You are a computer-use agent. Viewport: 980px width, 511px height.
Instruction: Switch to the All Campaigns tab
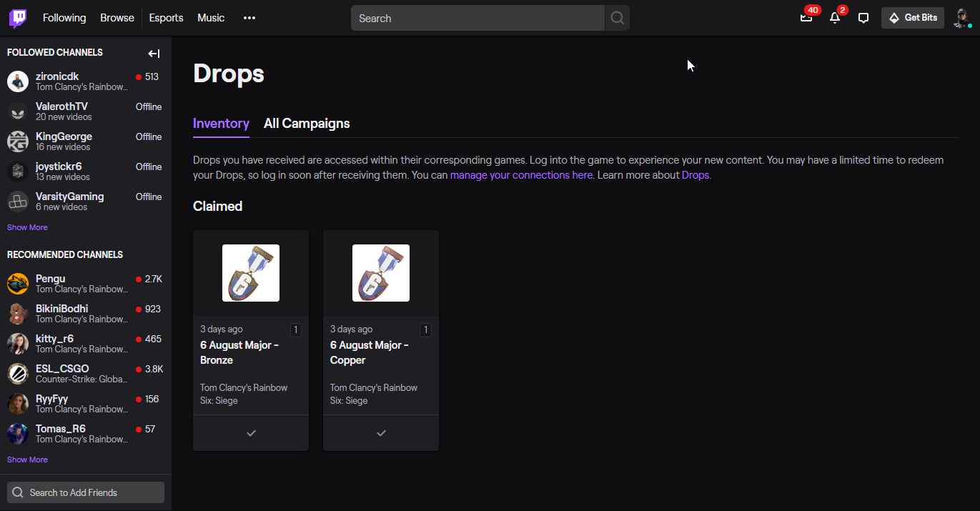coord(307,124)
